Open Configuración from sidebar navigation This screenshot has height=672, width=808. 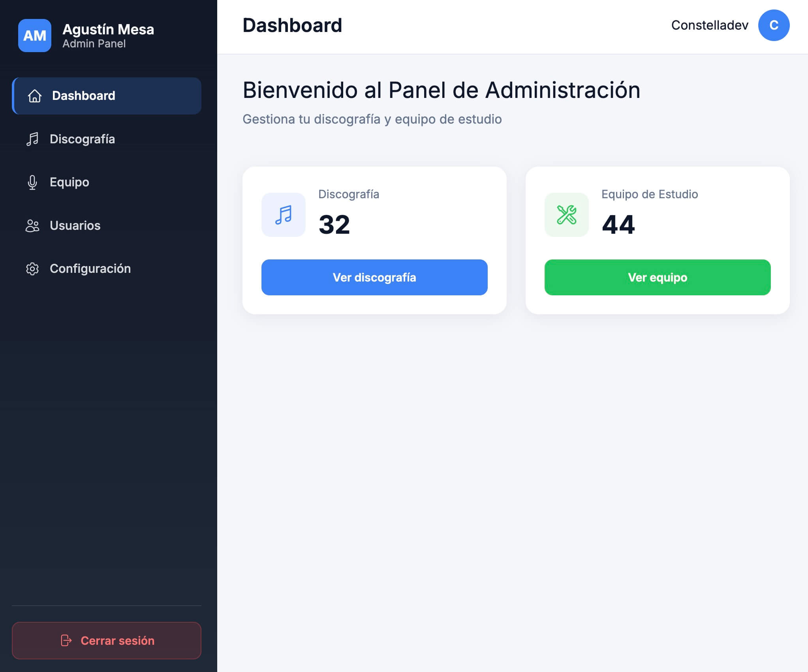(x=90, y=269)
